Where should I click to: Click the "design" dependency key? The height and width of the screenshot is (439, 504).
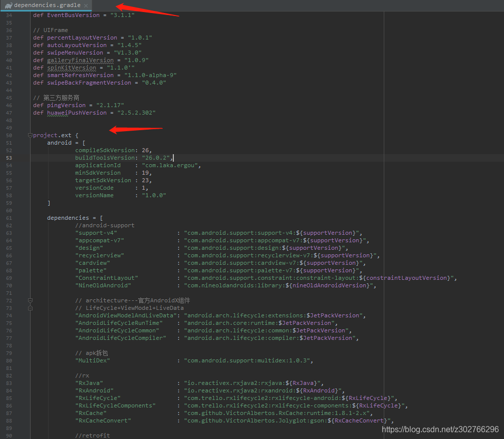coord(89,248)
